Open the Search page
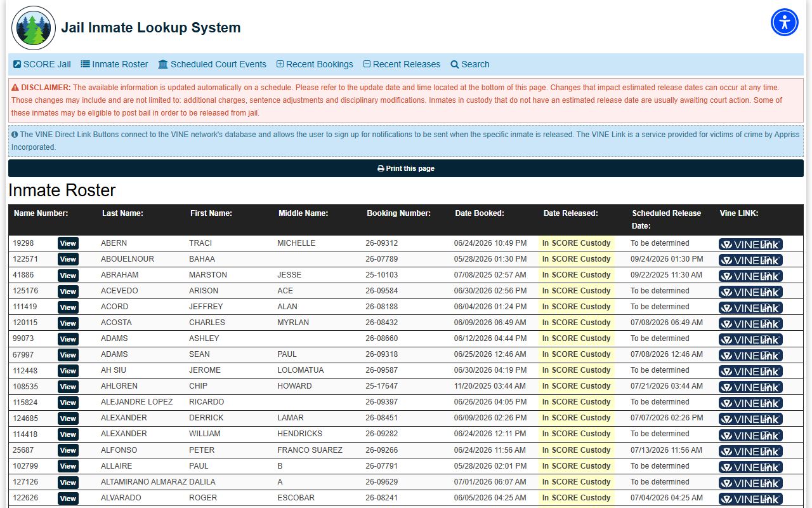This screenshot has height=508, width=812. (470, 64)
